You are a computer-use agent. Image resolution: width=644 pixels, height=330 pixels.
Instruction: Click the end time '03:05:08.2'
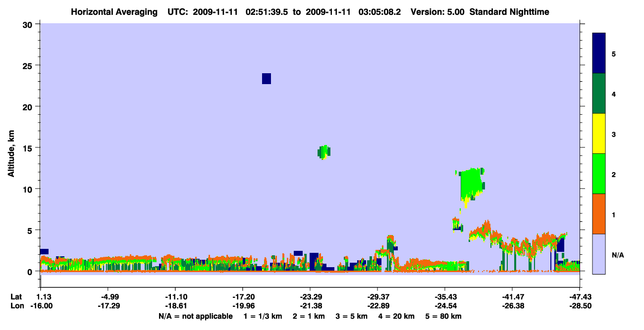pos(379,12)
